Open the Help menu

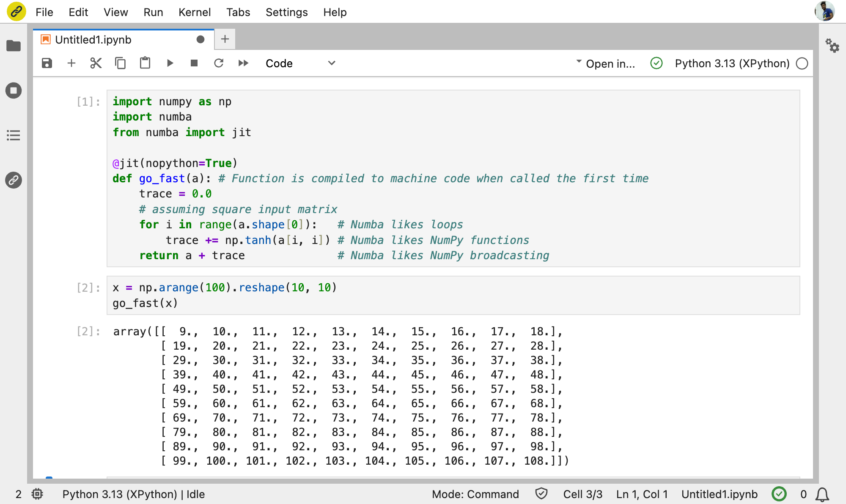335,12
